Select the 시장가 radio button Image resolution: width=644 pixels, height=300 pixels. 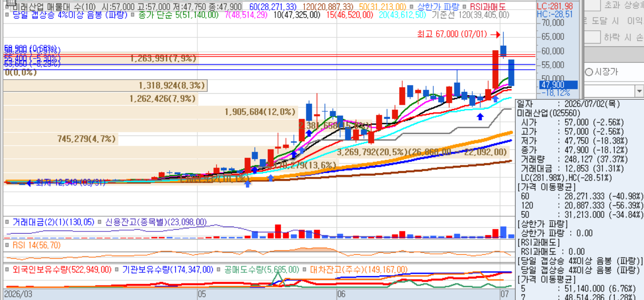[588, 72]
